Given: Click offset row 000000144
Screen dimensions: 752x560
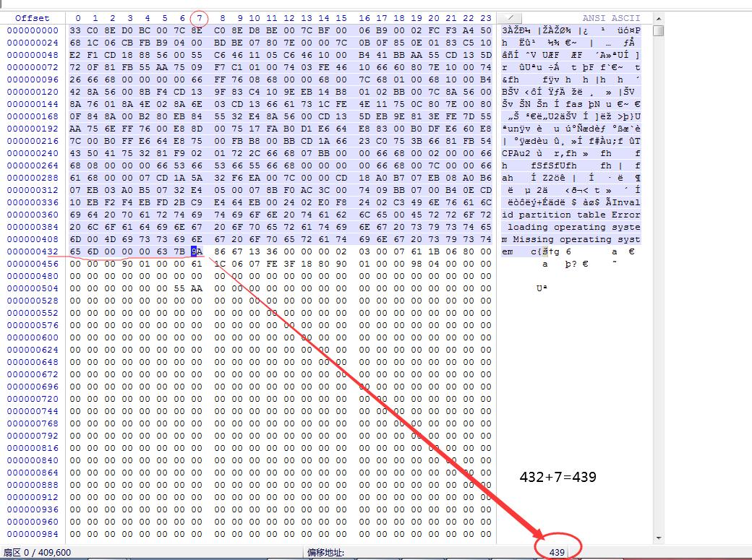Looking at the screenshot, I should coord(33,104).
